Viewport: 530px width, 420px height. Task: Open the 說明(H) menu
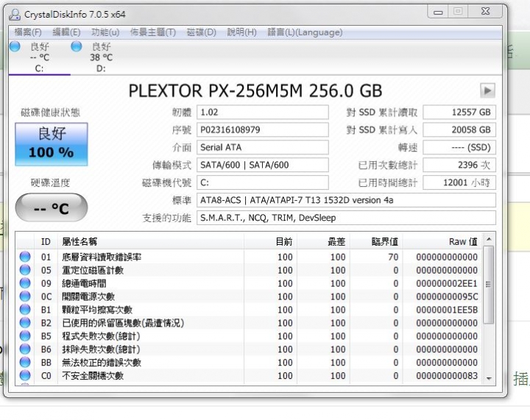click(x=241, y=32)
